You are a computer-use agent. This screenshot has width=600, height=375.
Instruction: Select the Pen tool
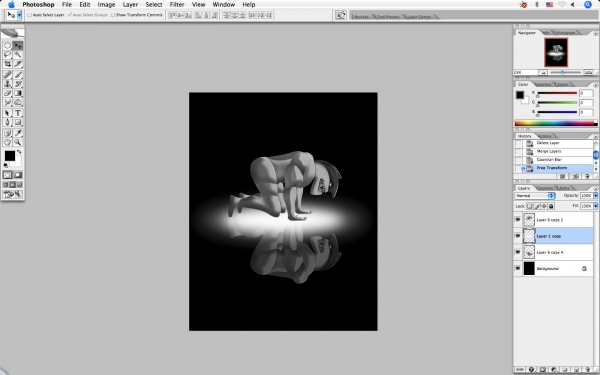point(7,122)
